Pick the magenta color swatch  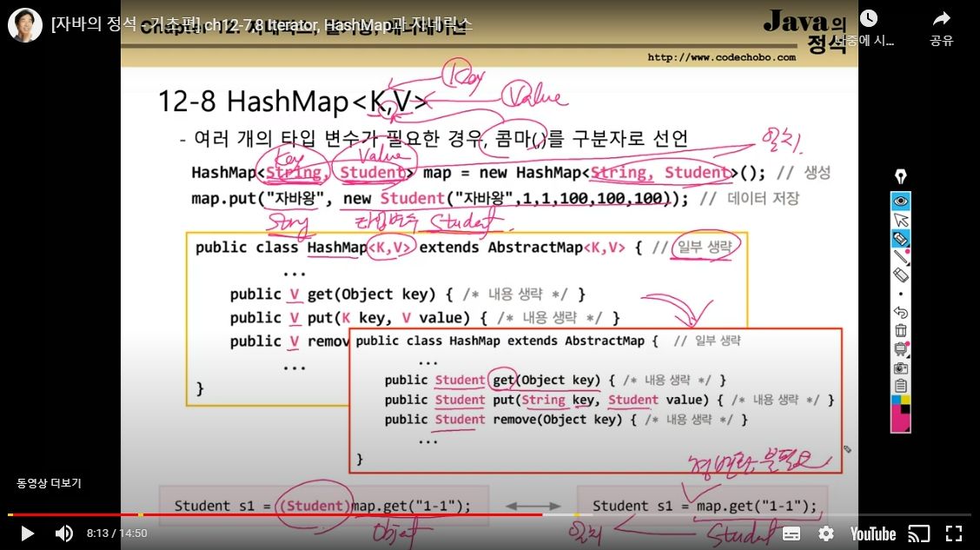click(x=898, y=421)
